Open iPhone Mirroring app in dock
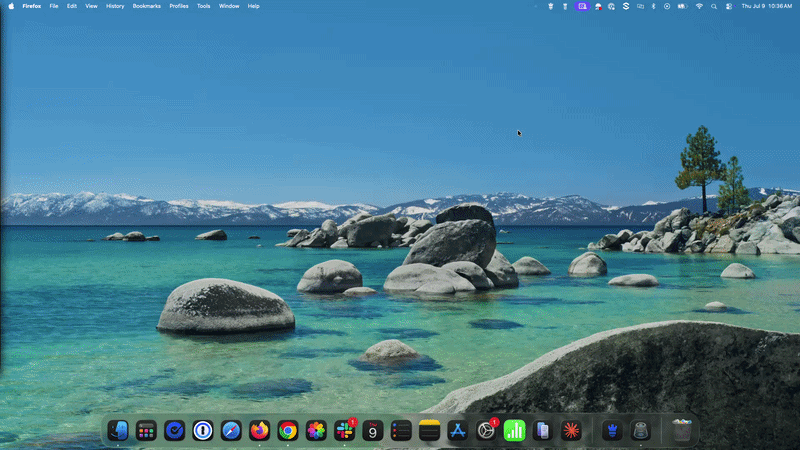This screenshot has width=800, height=450. (542, 431)
